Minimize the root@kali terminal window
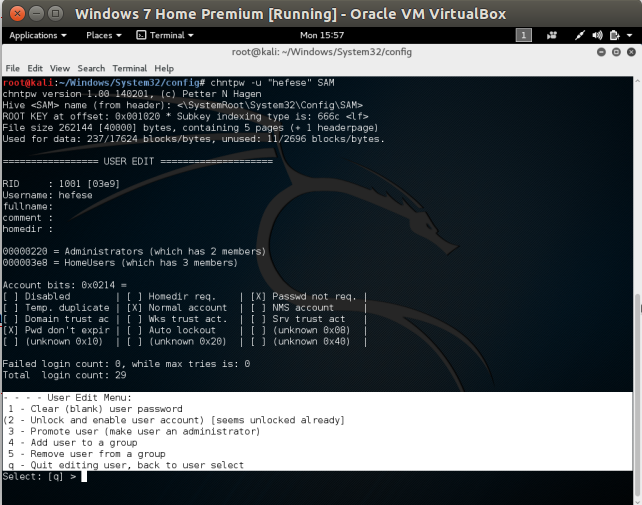 coord(601,52)
